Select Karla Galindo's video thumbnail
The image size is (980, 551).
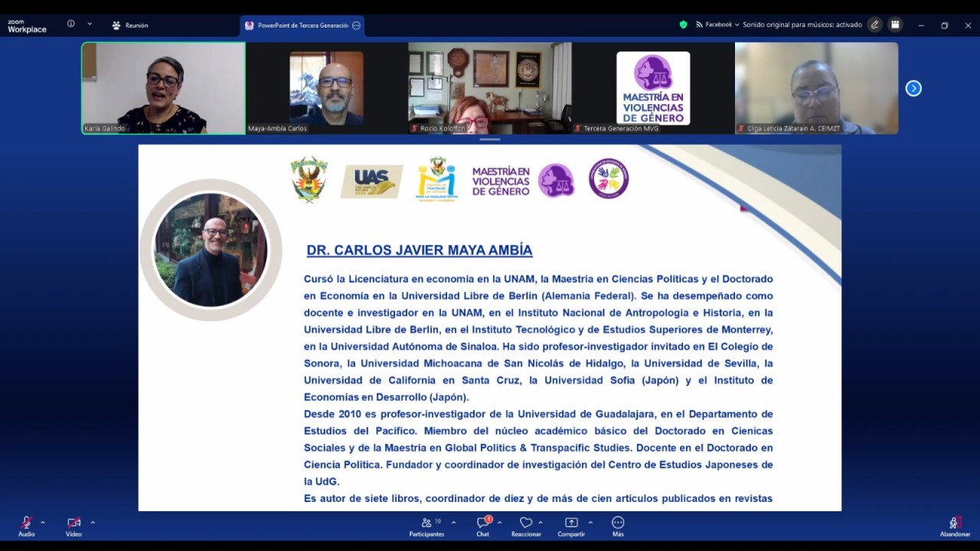pyautogui.click(x=164, y=88)
